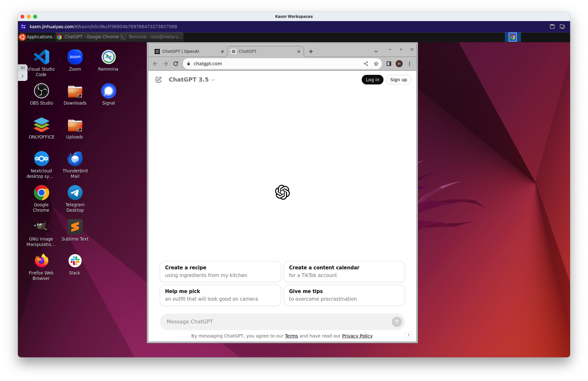Click the Sign up button
The height and width of the screenshot is (381, 588).
(398, 80)
